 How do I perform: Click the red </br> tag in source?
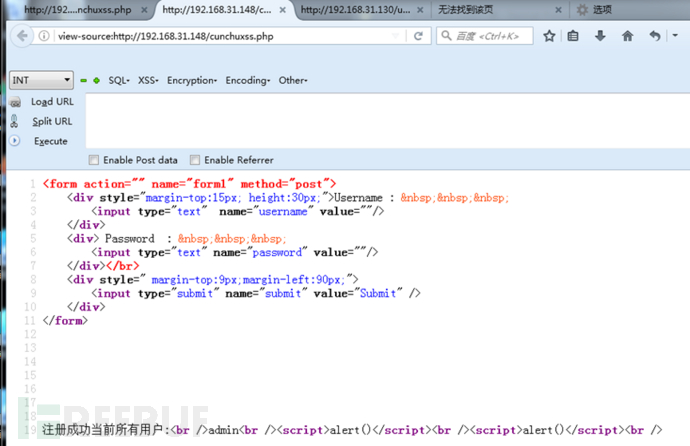tap(122, 266)
